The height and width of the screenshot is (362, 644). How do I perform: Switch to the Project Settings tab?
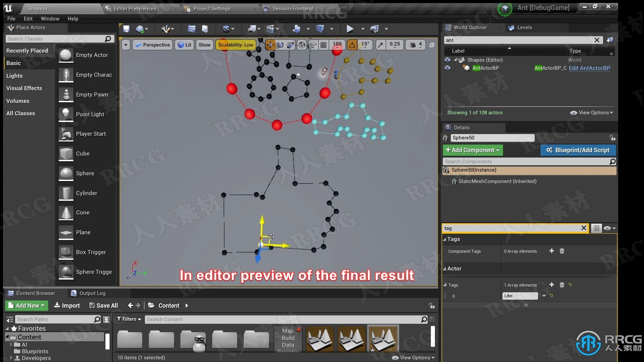point(212,9)
